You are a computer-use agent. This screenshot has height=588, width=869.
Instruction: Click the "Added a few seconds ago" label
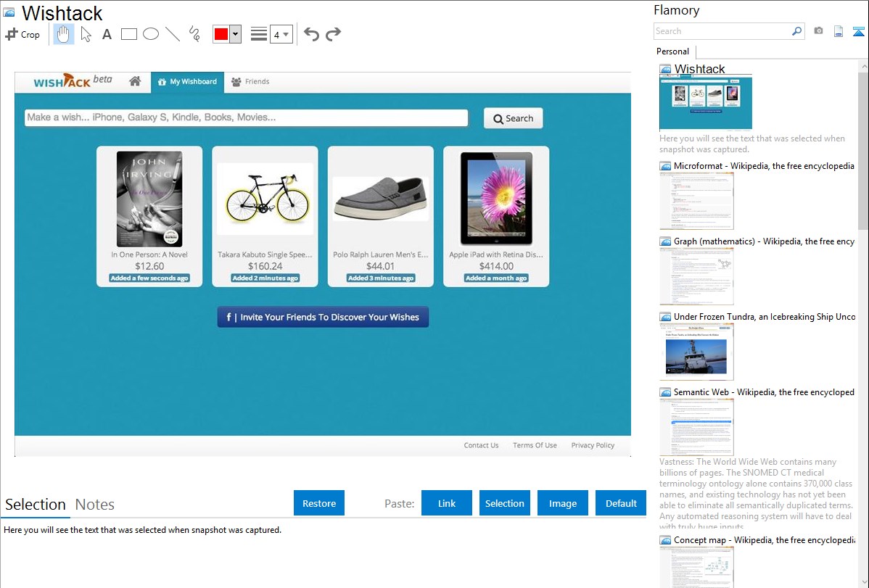point(149,278)
